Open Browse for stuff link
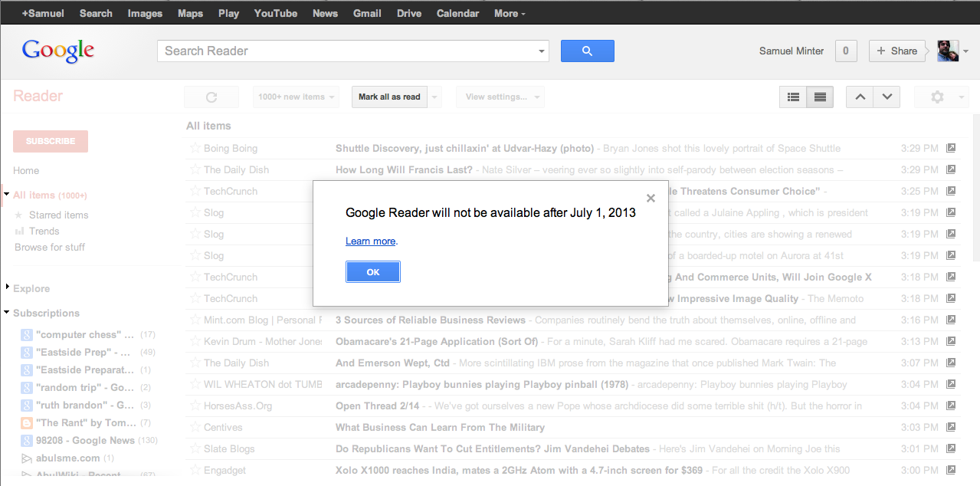This screenshot has height=486, width=980. tap(50, 247)
